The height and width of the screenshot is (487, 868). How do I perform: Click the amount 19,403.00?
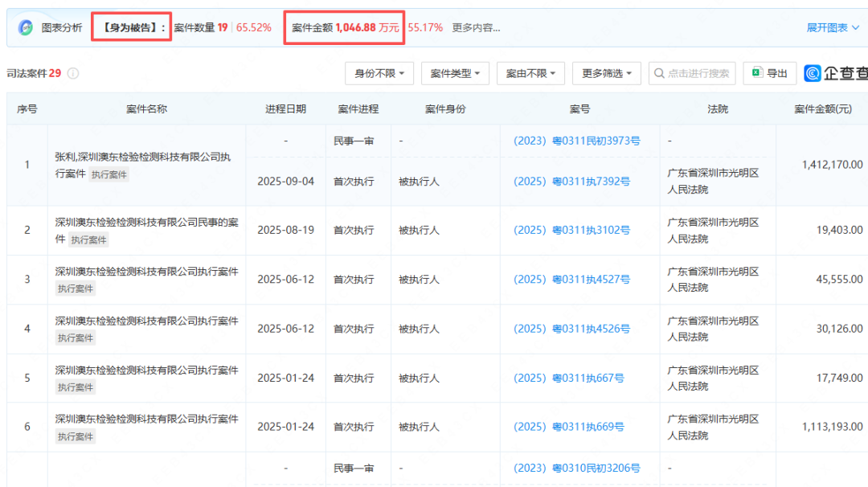tap(839, 230)
